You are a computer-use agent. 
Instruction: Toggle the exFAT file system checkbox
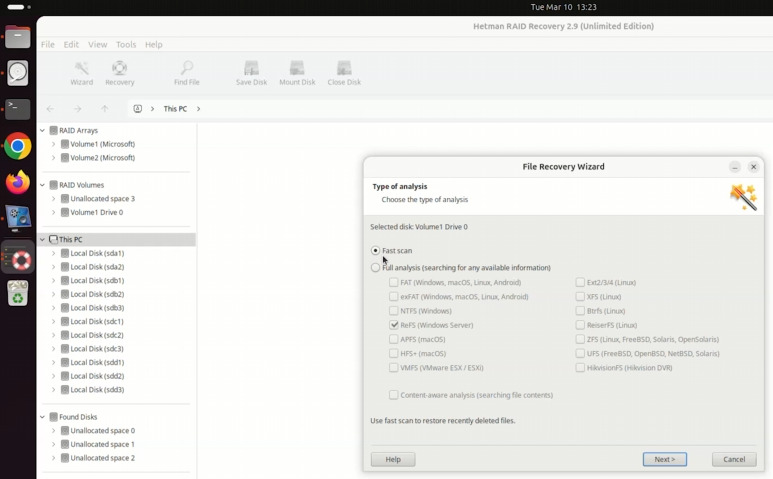click(x=393, y=297)
